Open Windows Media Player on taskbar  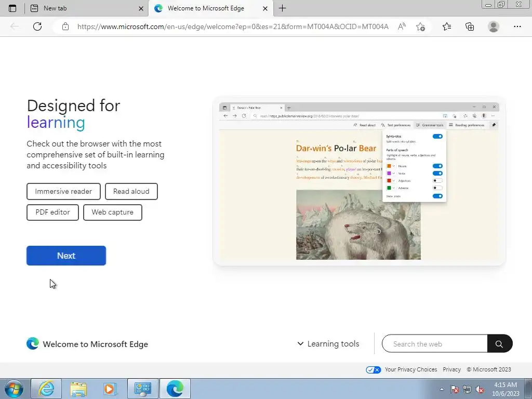(110, 389)
